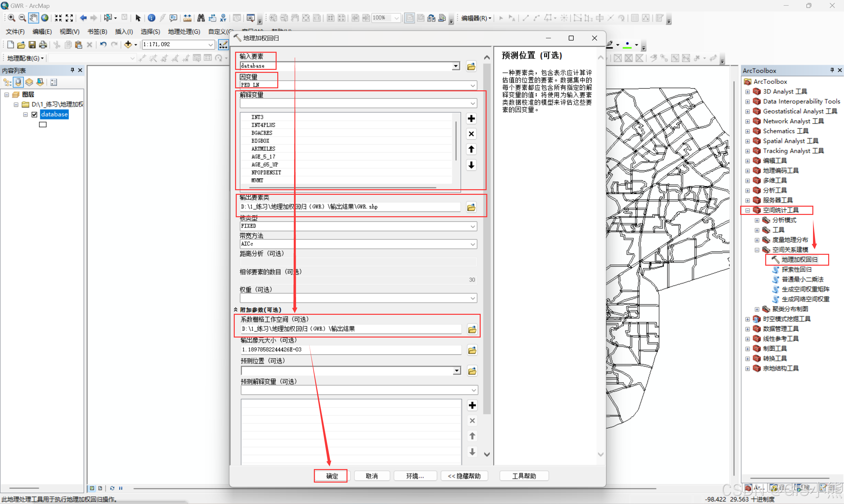Switch to list by drawing order
844x504 pixels.
click(x=8, y=82)
